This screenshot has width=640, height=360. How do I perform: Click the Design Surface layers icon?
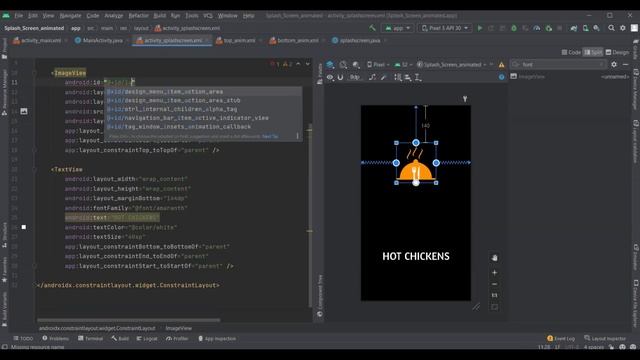330,64
